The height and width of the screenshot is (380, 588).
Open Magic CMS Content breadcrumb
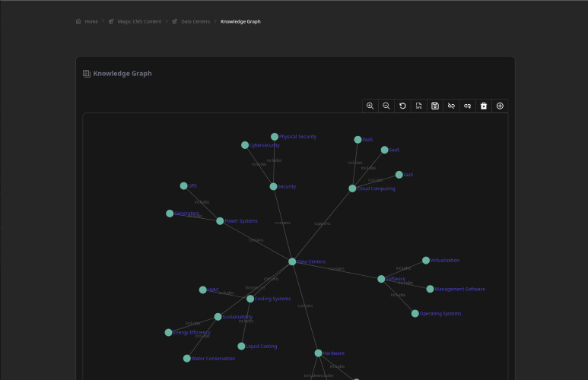pos(139,22)
